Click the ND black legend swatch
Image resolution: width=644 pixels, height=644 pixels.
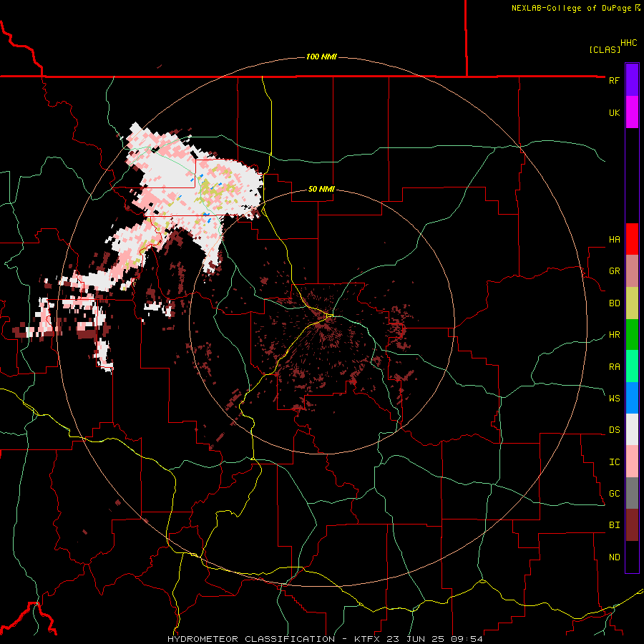(x=632, y=557)
